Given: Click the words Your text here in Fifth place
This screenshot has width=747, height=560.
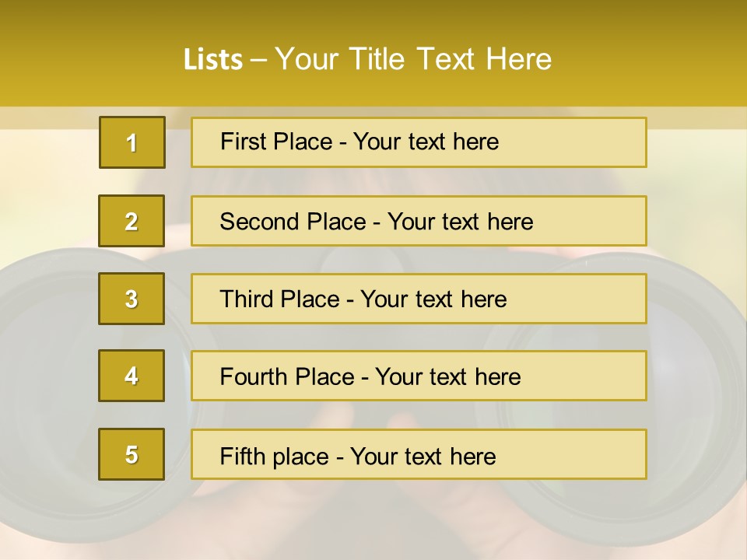Looking at the screenshot, I should [423, 456].
